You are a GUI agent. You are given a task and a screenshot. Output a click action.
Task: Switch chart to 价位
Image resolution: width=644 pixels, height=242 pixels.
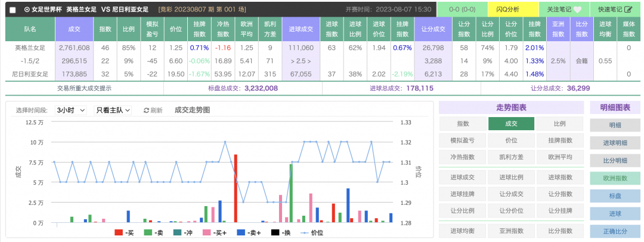[512, 140]
